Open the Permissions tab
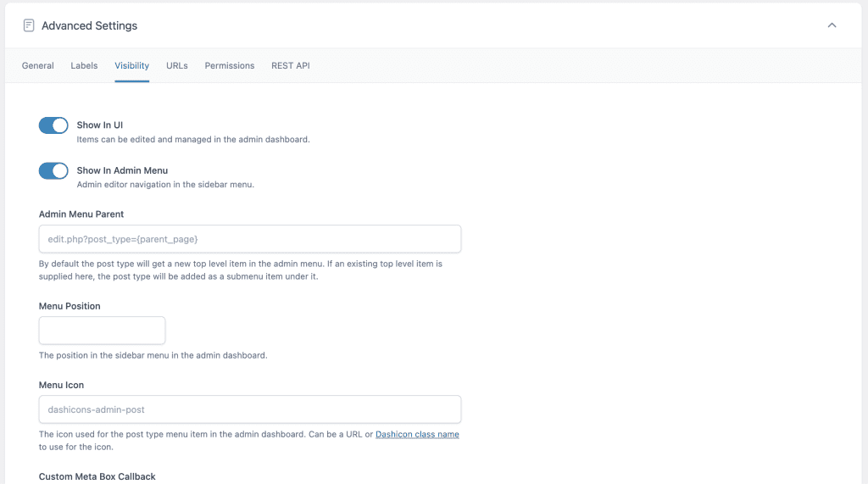Viewport: 868px width, 484px height. [230, 65]
